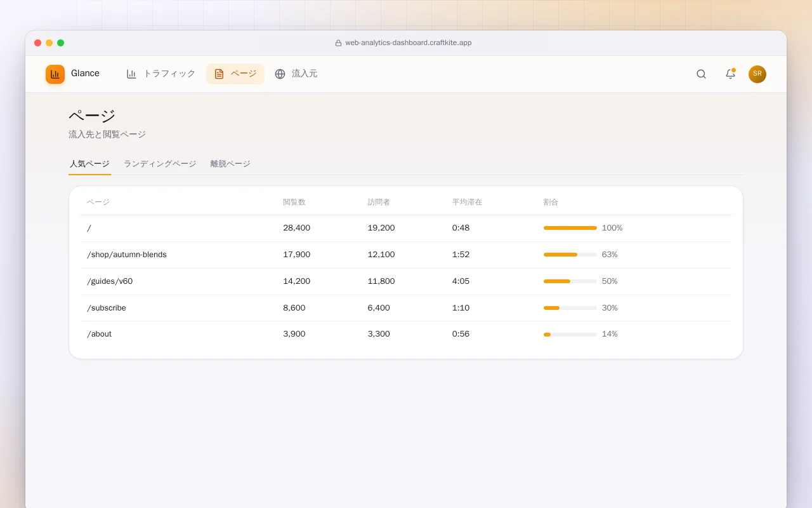
Task: Click the bar chart icon beside トラフィック
Action: (x=131, y=74)
